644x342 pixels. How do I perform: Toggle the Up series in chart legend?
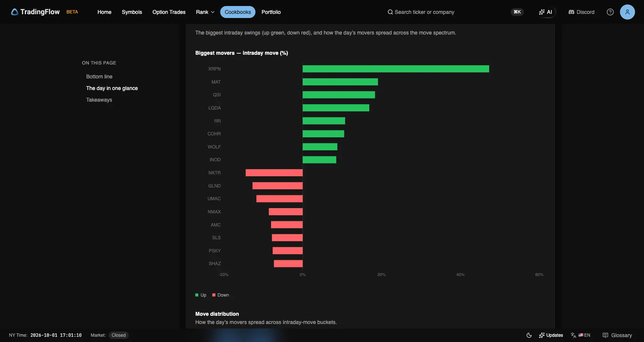pos(201,295)
